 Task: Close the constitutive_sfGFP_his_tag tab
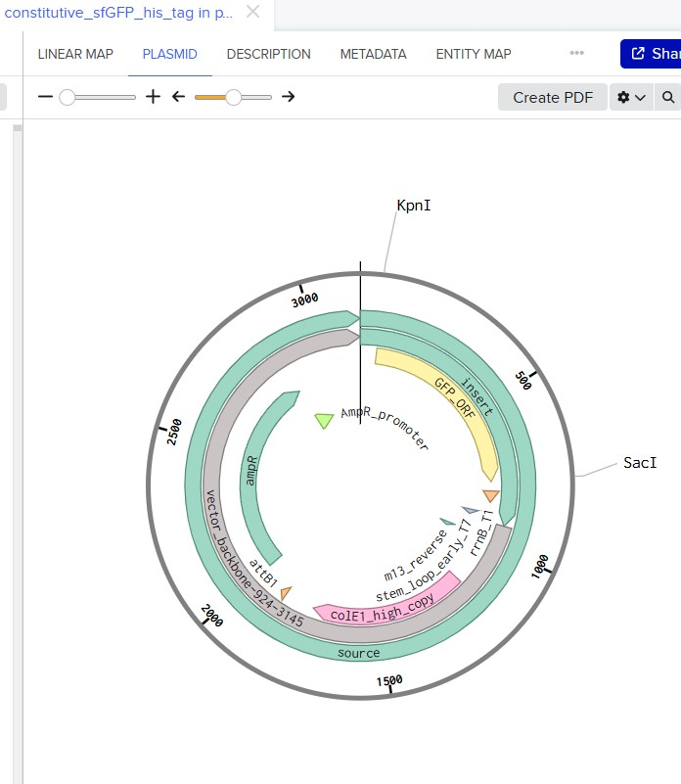(252, 13)
